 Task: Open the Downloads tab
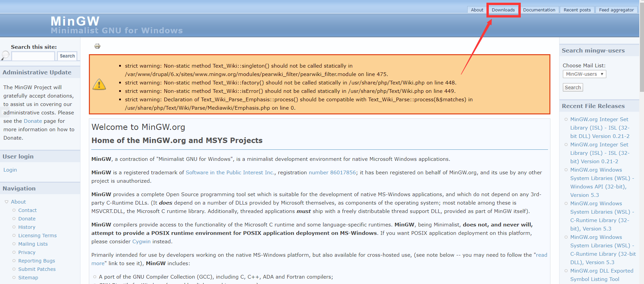click(503, 10)
